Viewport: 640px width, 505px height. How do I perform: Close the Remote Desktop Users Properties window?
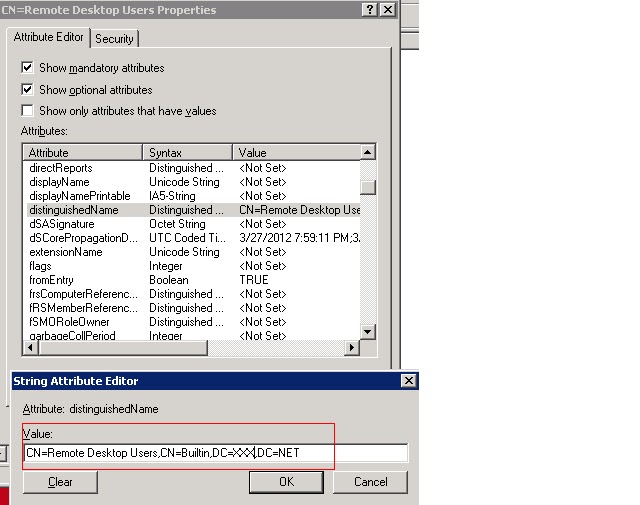(x=388, y=11)
